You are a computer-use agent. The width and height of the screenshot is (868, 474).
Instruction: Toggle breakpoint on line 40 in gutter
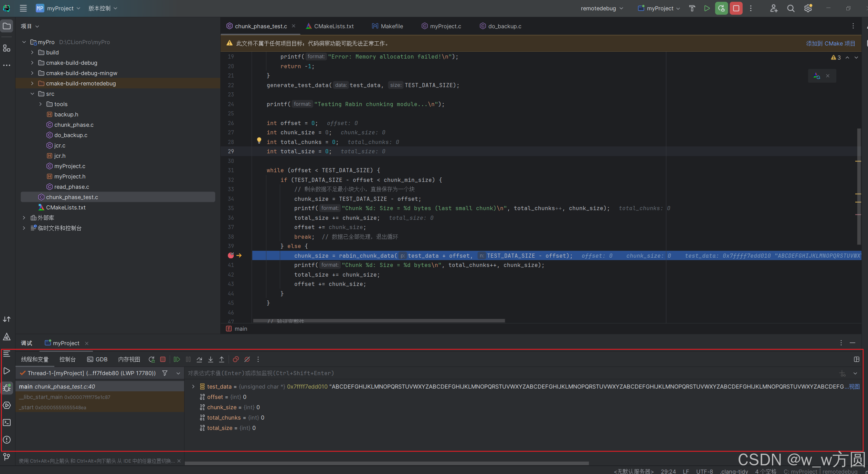coord(231,256)
